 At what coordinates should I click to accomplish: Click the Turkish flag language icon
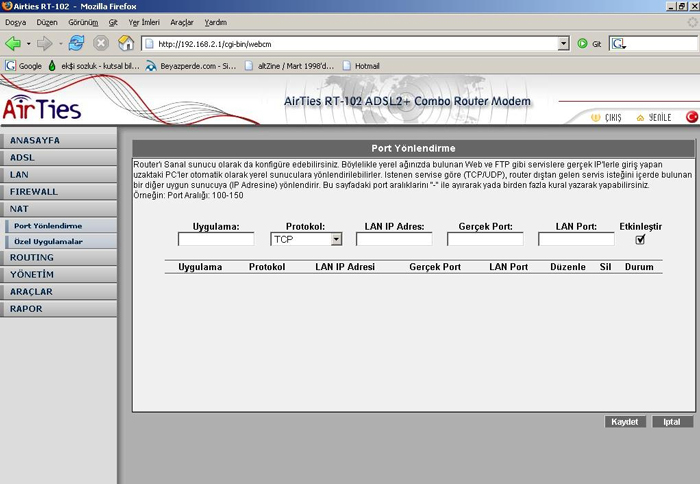tap(692, 117)
